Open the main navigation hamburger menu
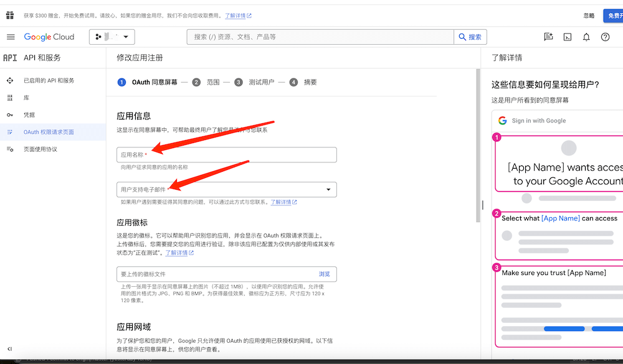 tap(11, 37)
